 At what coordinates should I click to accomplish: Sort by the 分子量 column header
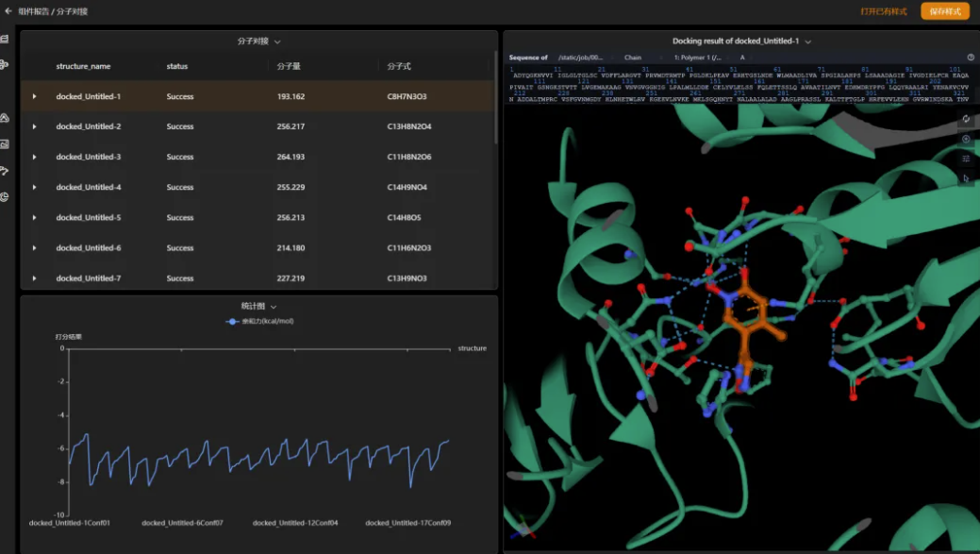click(289, 66)
